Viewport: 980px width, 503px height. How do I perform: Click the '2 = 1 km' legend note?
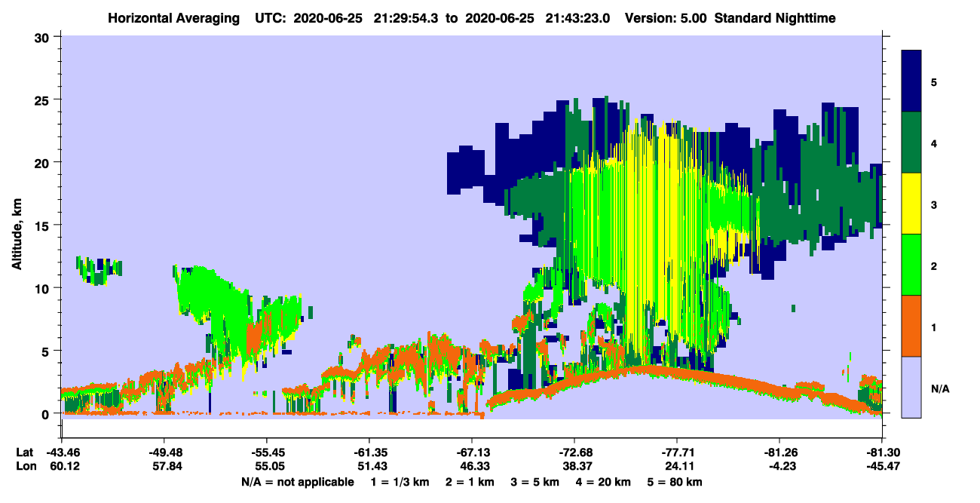point(470,482)
